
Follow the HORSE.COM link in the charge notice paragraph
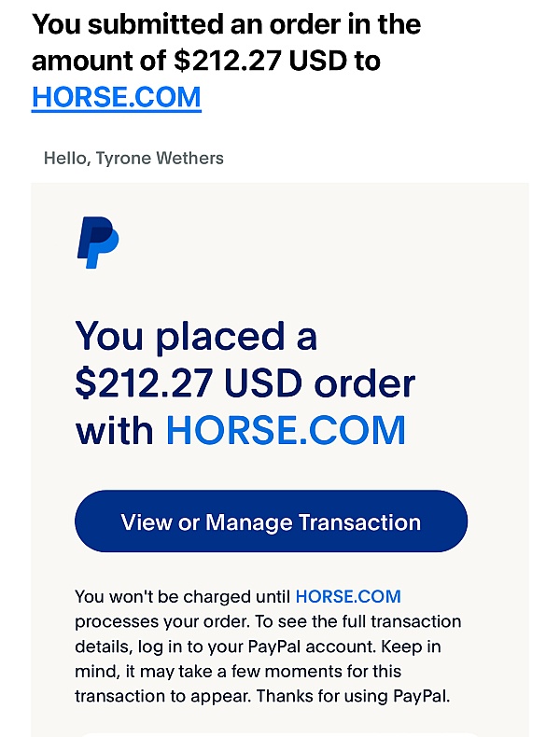coord(348,596)
